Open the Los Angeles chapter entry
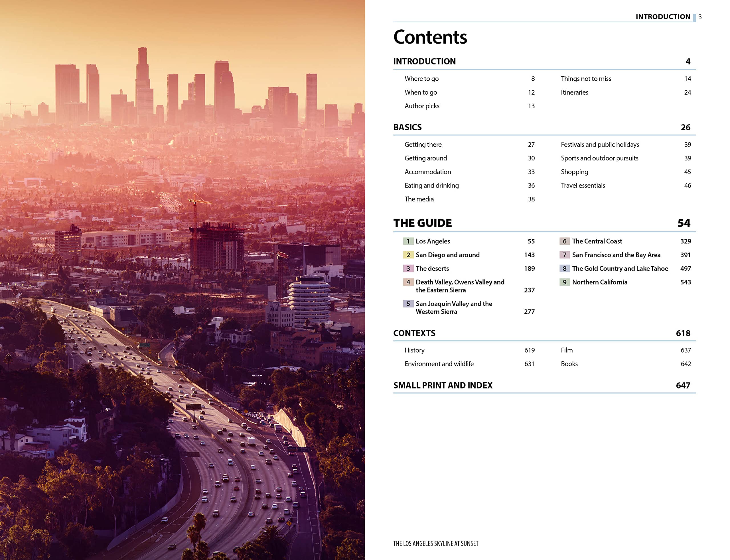Image resolution: width=730 pixels, height=560 pixels. 433,241
